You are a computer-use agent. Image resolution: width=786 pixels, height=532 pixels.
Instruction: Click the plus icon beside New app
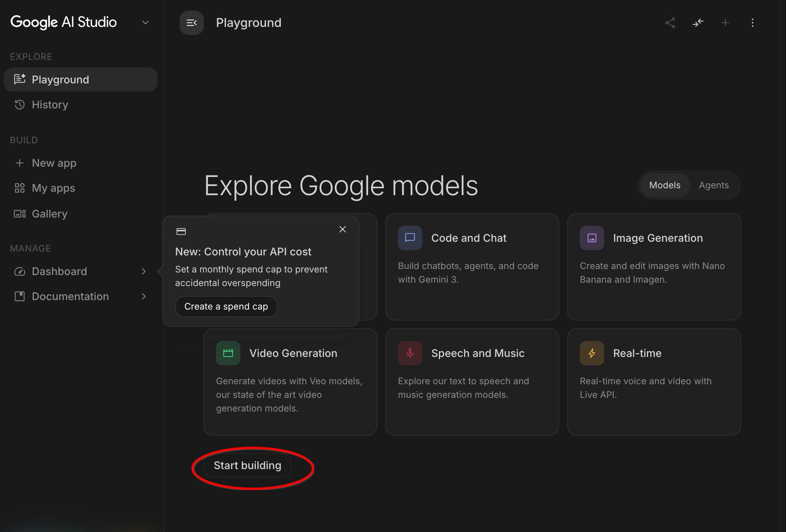(x=20, y=163)
